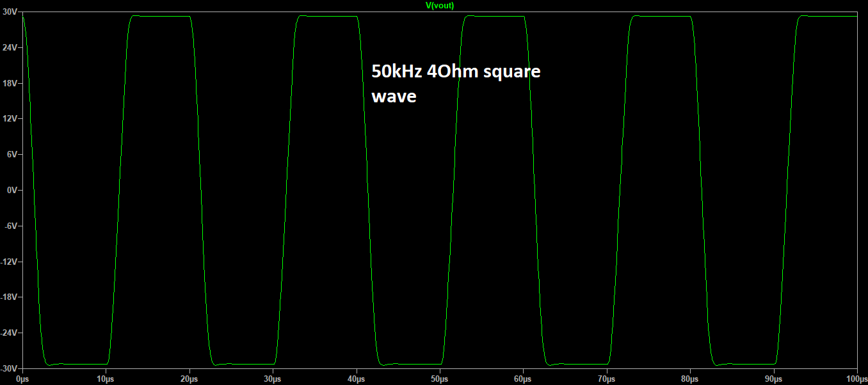Click the -6V vertical axis label
The width and height of the screenshot is (868, 385).
(x=10, y=226)
